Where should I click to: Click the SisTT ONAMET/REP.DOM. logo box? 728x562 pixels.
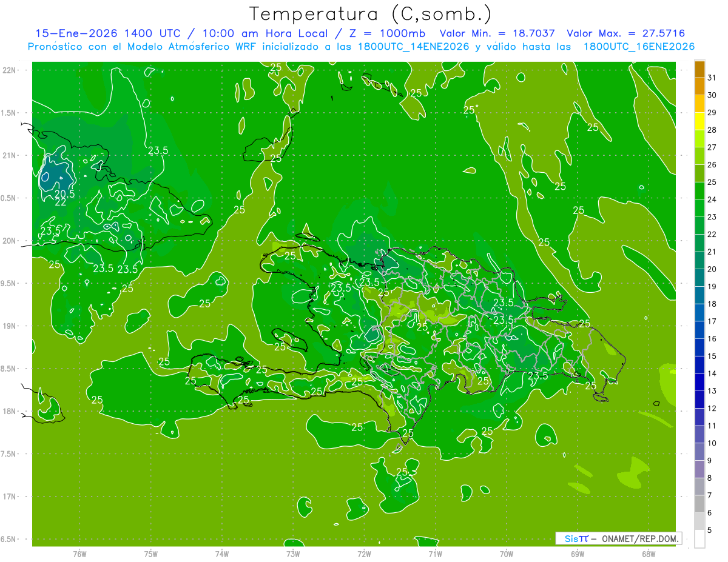pos(618,538)
